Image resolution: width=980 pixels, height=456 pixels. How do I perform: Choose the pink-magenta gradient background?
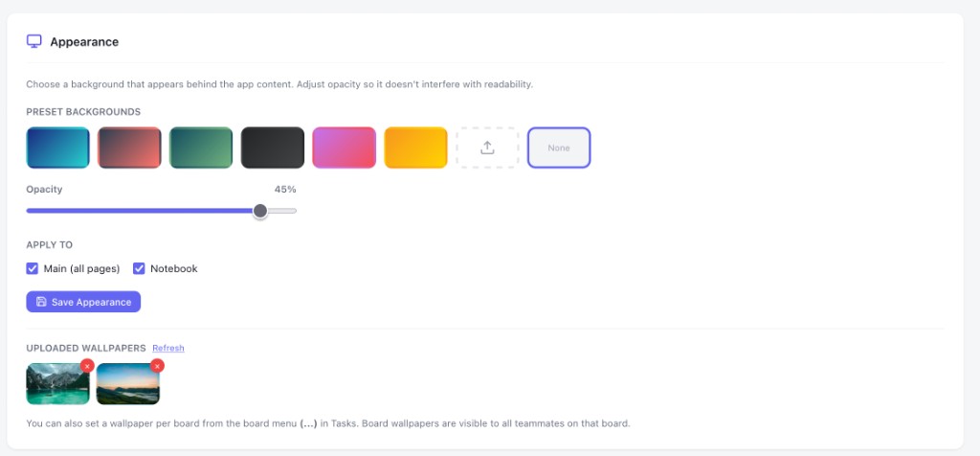pyautogui.click(x=345, y=148)
